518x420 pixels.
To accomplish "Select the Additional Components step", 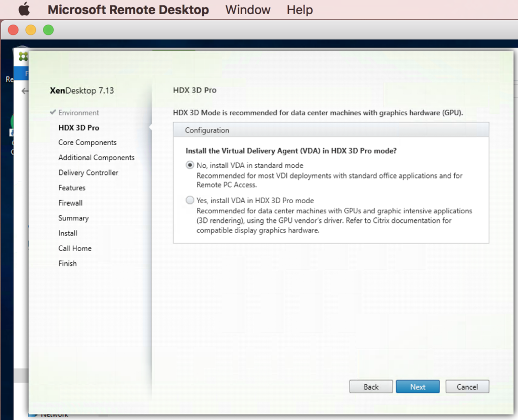I will [97, 158].
